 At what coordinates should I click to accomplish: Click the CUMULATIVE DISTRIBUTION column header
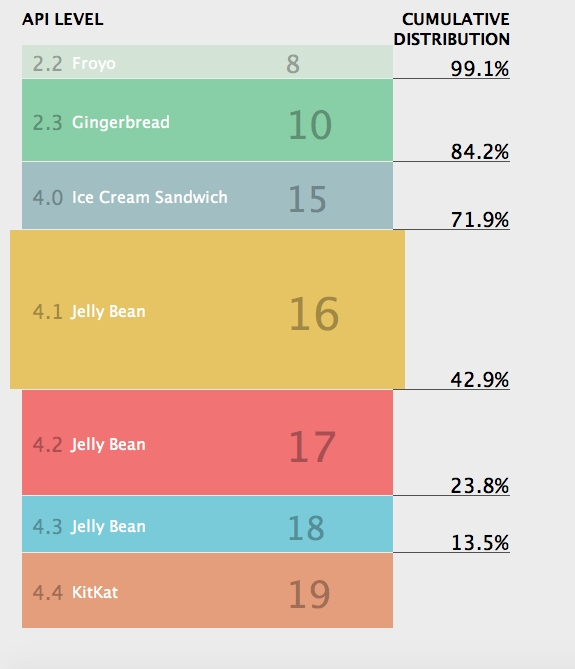point(451,29)
